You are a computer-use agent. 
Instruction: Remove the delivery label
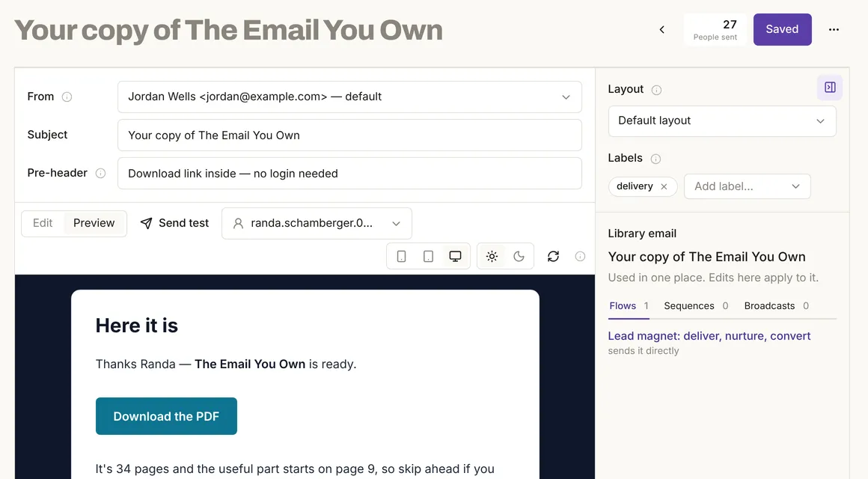664,186
